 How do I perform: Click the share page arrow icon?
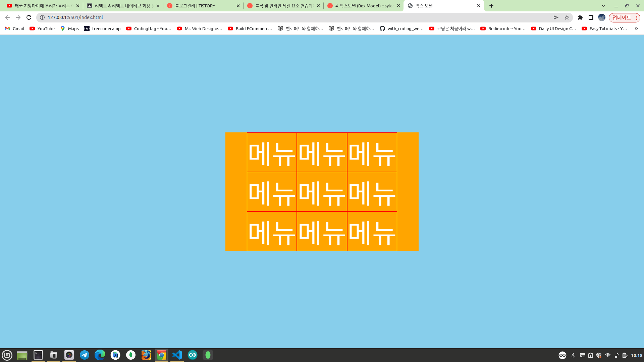tap(556, 17)
